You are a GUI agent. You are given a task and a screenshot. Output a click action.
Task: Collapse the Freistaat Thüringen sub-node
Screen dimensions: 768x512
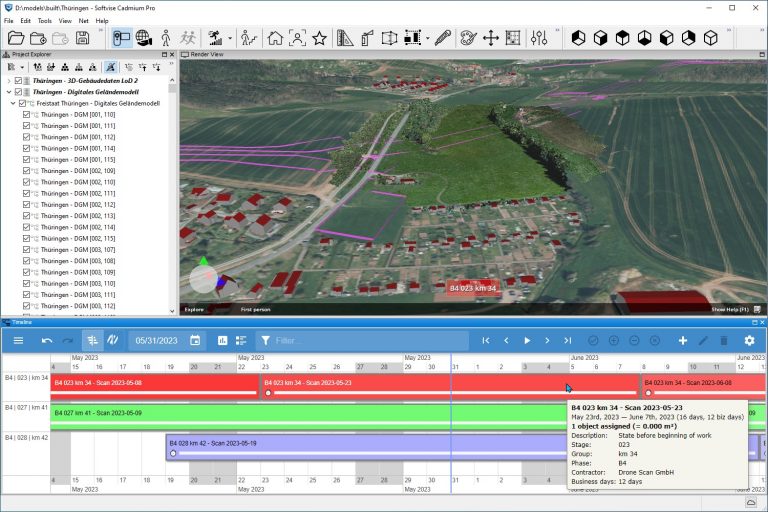[14, 103]
